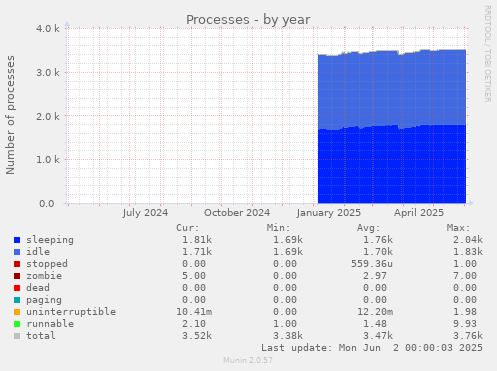This screenshot has height=371, width=497.
Task: Click the '1.0 k' y-axis tick label
Action: (x=48, y=160)
